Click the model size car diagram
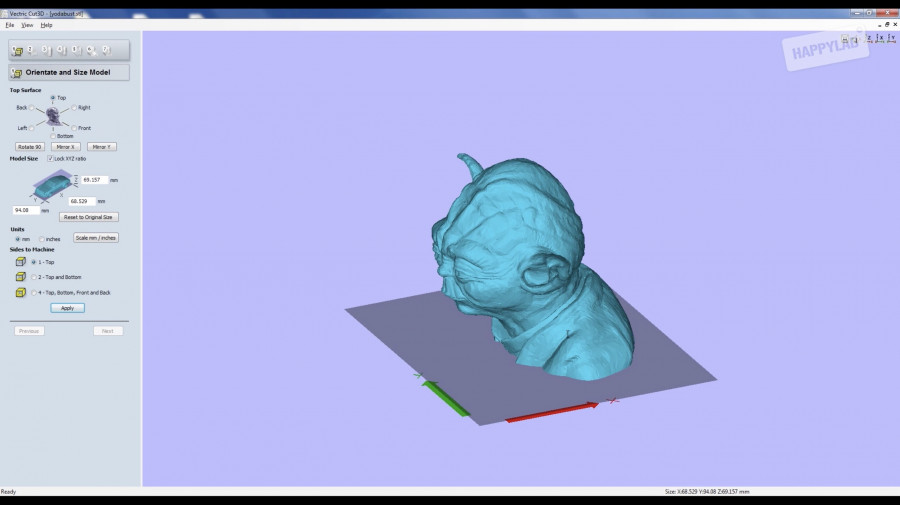The image size is (900, 505). (x=52, y=185)
